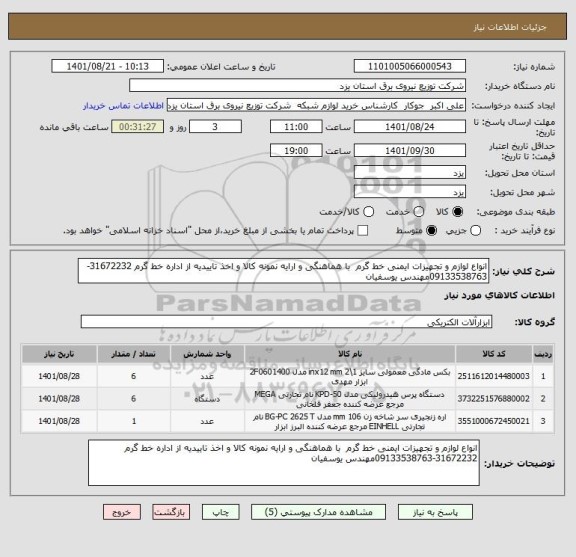Image resolution: width=576 pixels, height=557 pixels.
Task: Click the استان محل تحویل field
Action: point(410,173)
